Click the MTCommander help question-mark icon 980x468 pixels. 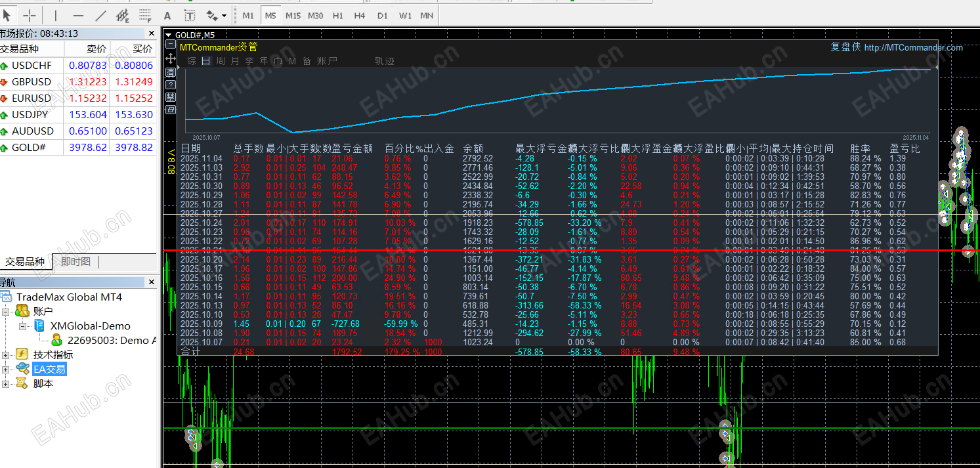(x=171, y=85)
